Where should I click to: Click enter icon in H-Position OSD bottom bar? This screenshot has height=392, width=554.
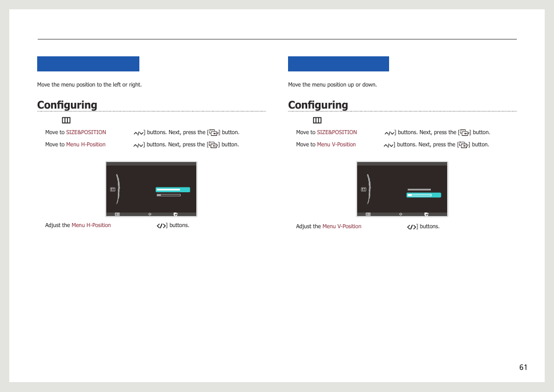tap(175, 214)
